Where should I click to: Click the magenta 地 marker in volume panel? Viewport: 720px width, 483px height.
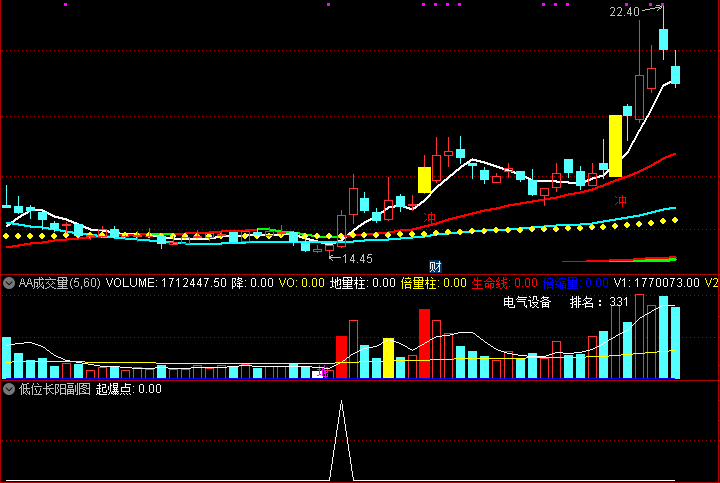(x=323, y=372)
